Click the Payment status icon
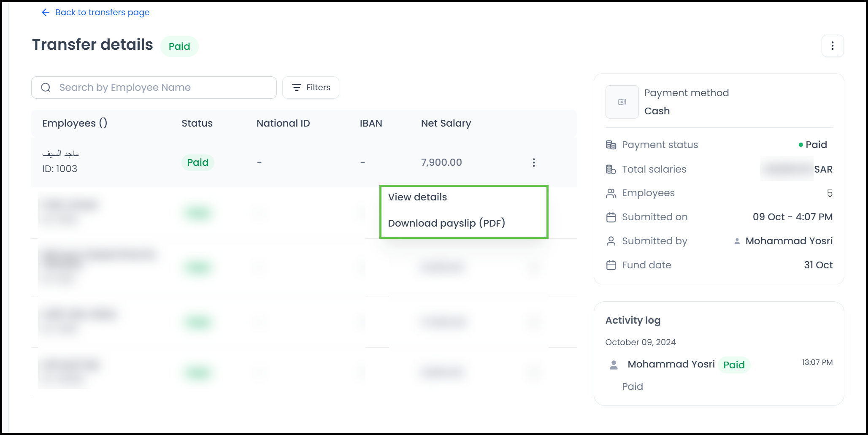Viewport: 868px width, 435px height. pos(611,144)
